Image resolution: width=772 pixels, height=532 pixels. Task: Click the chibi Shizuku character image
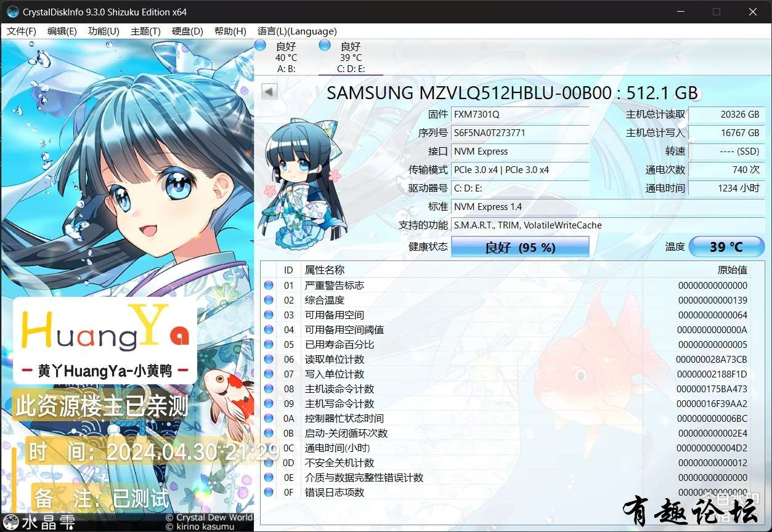pos(303,185)
